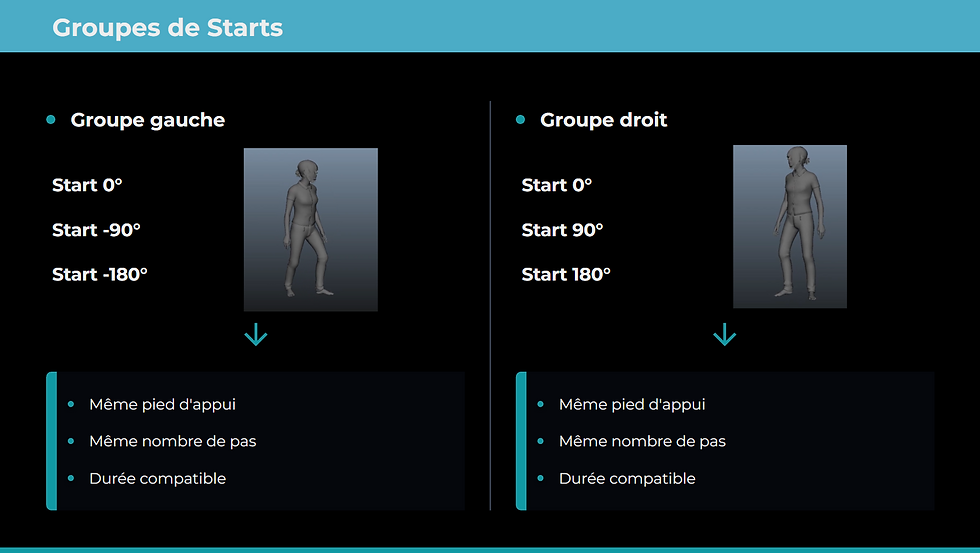Click the Groupes de Starts title
Image resolution: width=980 pixels, height=553 pixels.
click(168, 27)
